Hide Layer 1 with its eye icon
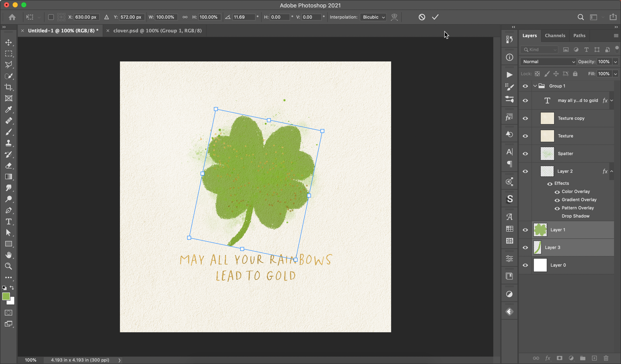Image resolution: width=621 pixels, height=364 pixels. (525, 230)
